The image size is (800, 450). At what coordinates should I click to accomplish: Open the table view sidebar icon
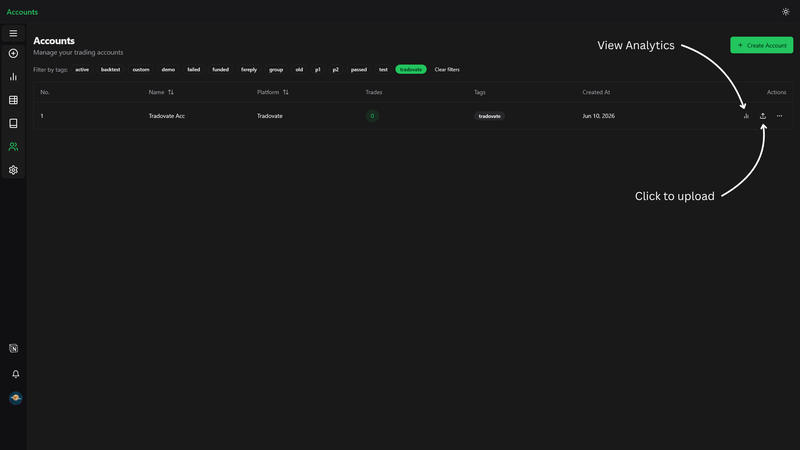13,100
